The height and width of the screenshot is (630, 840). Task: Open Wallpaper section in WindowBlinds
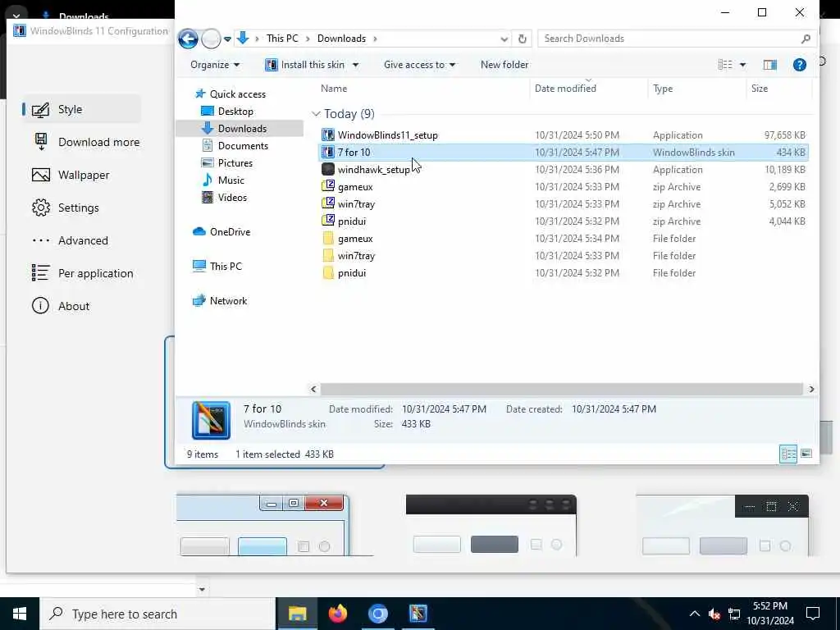pos(71,176)
